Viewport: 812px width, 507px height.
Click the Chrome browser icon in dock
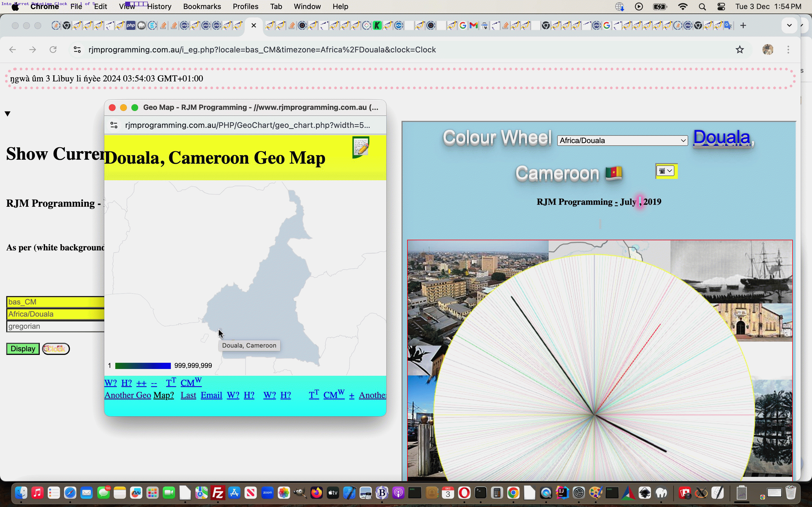513,493
